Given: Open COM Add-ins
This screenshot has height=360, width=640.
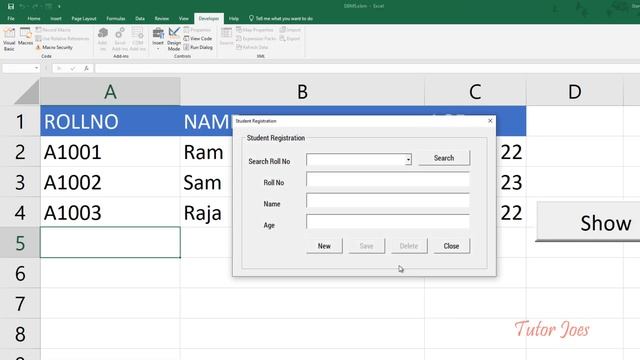Looking at the screenshot, I should [138, 39].
